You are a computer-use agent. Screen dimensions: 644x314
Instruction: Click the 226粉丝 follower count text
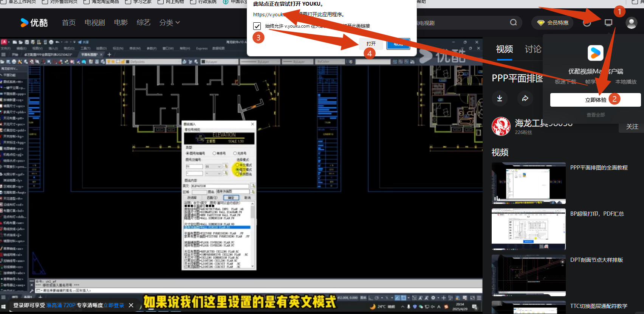point(523,132)
